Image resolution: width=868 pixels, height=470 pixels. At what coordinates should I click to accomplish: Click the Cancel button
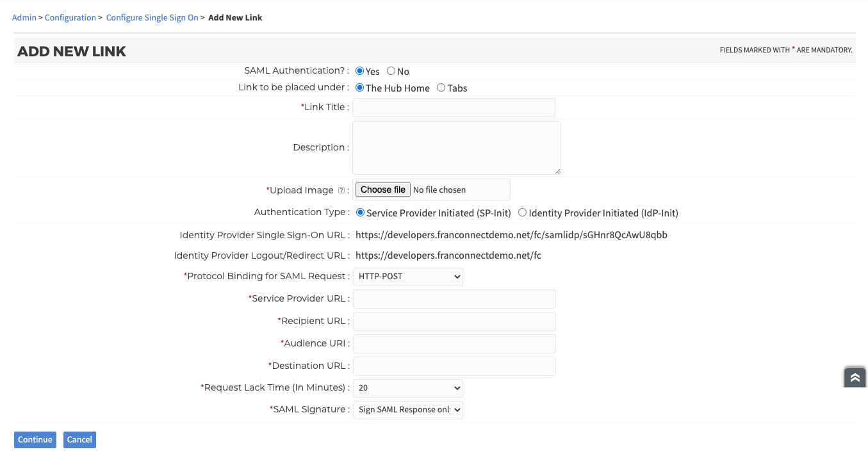tap(79, 440)
